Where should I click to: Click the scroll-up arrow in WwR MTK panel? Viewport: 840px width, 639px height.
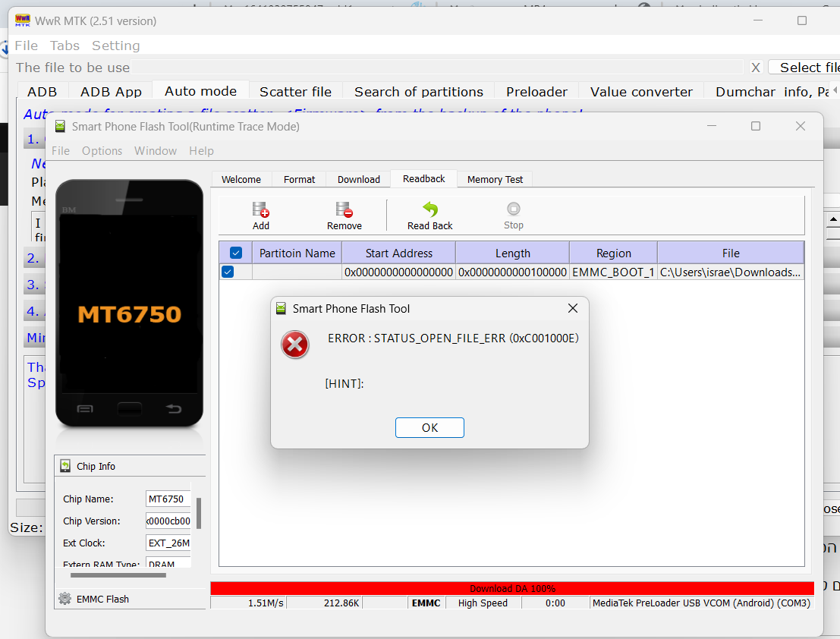click(833, 219)
